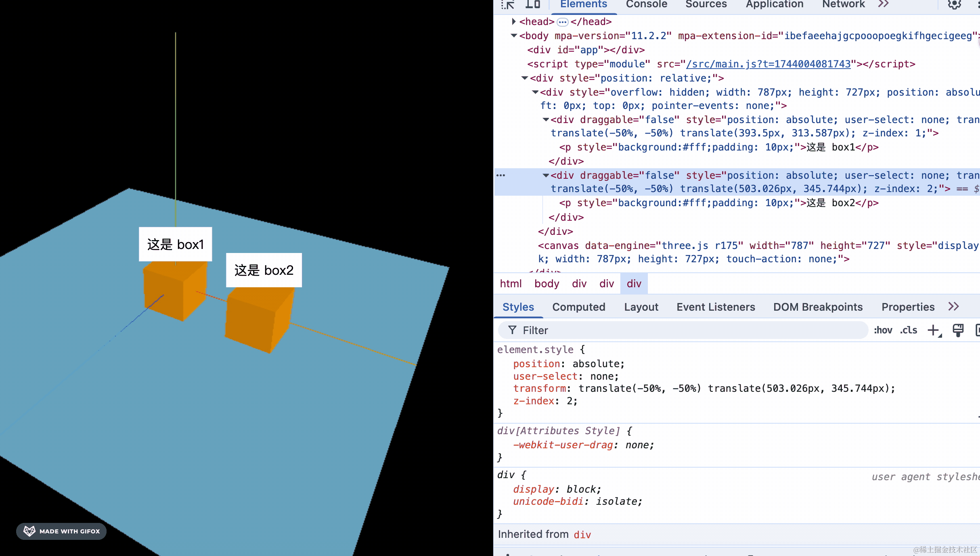This screenshot has height=556, width=980.
Task: Switch to the Styles subtab
Action: (518, 307)
